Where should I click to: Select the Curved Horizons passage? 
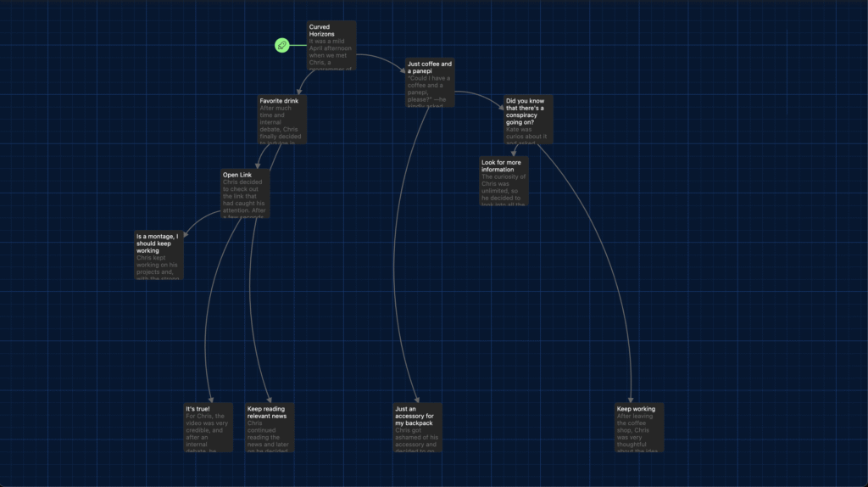pyautogui.click(x=331, y=46)
